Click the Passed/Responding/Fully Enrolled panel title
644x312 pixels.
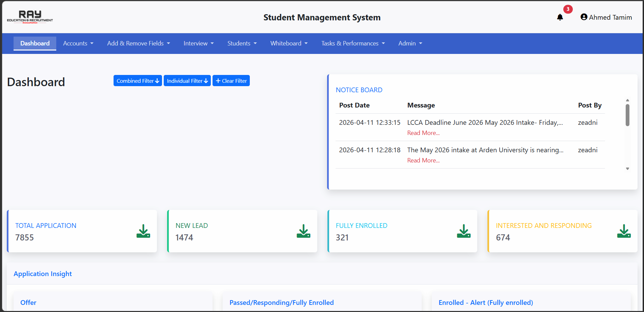point(281,303)
